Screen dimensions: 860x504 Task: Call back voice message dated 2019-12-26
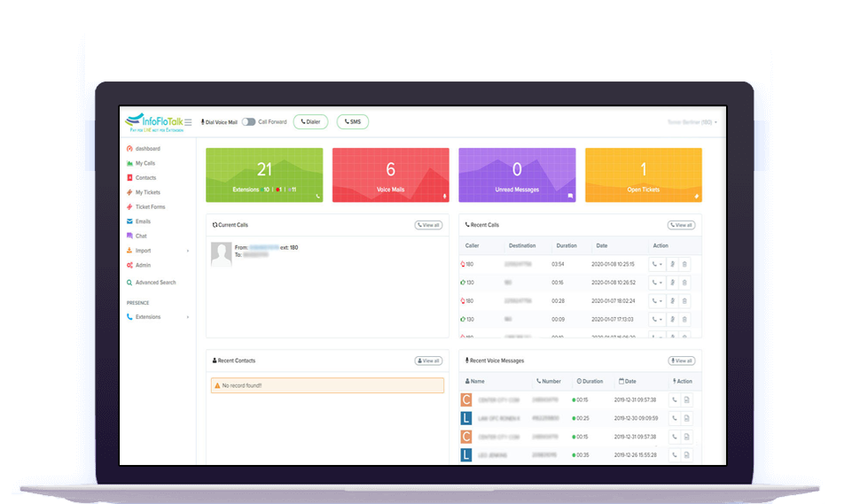point(675,454)
